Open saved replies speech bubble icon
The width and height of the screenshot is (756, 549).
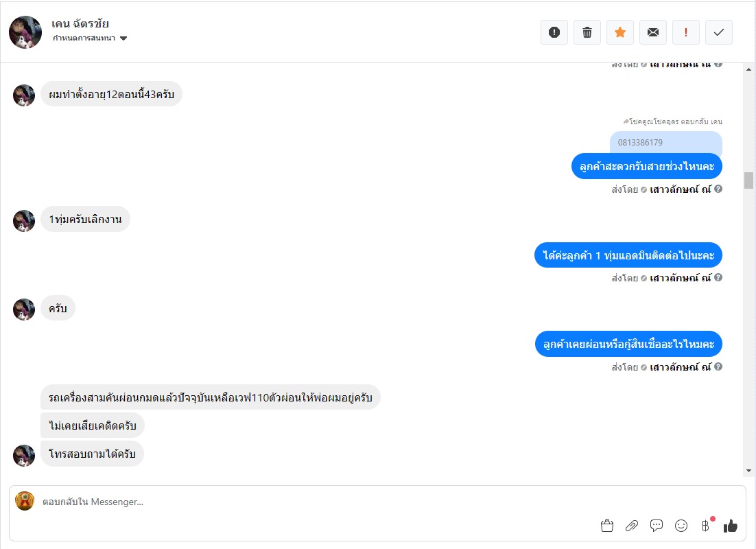coord(657,526)
